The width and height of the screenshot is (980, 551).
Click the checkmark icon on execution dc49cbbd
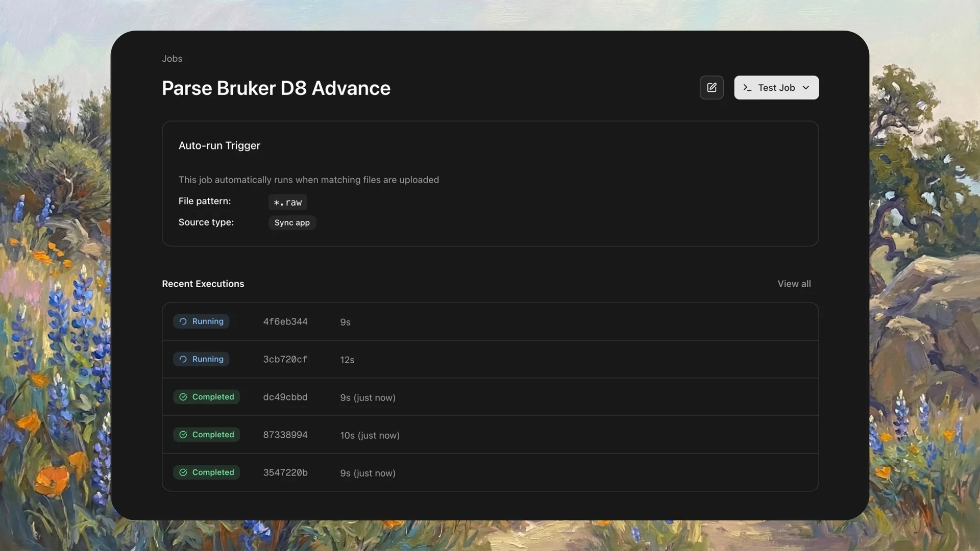pos(183,397)
